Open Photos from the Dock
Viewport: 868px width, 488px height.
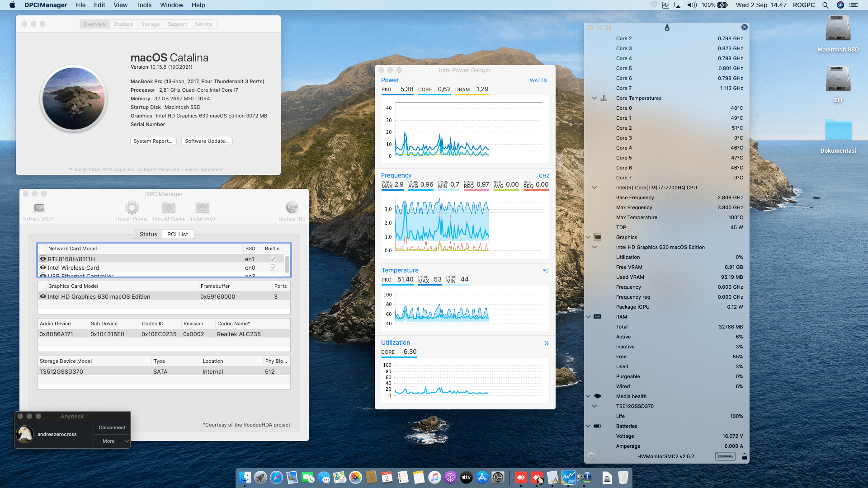(x=355, y=477)
